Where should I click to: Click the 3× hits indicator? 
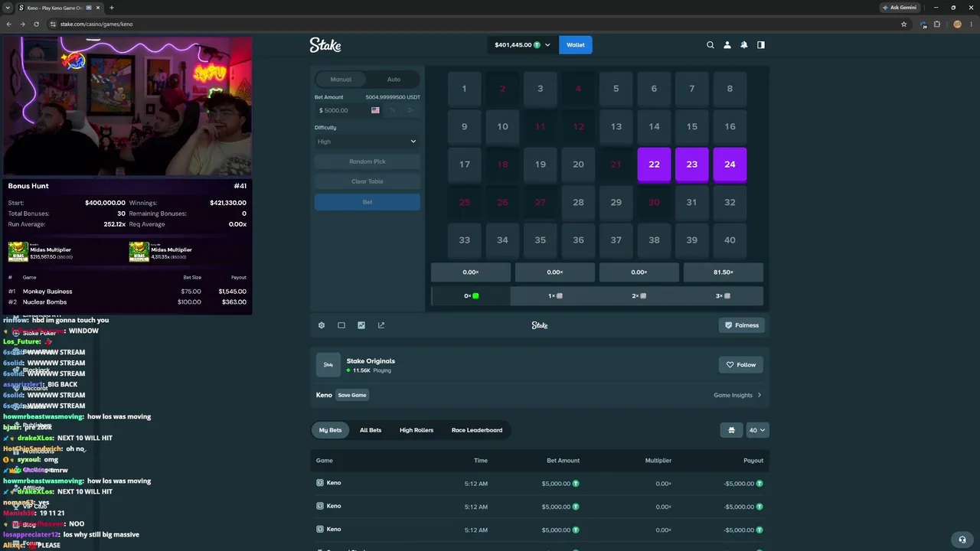tap(723, 296)
